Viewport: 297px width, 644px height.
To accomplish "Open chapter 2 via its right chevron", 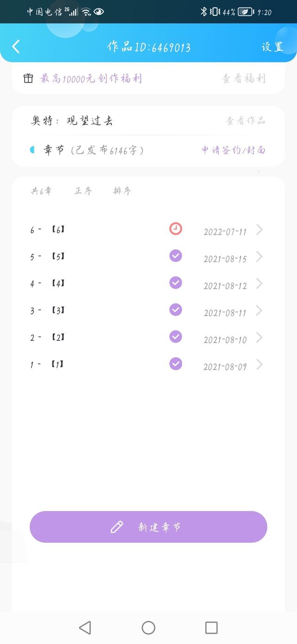I will click(259, 337).
